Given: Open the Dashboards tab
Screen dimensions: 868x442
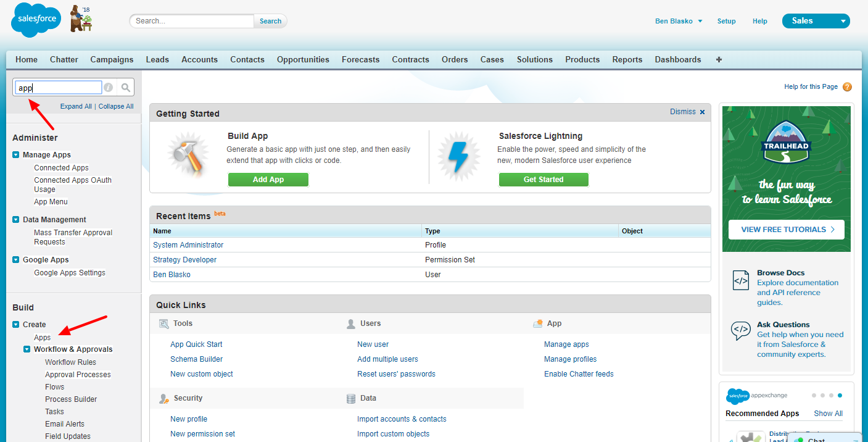Looking at the screenshot, I should (x=678, y=60).
